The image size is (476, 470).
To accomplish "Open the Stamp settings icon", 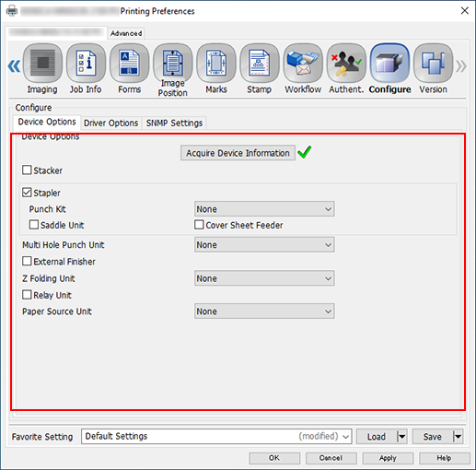I will coord(260,63).
